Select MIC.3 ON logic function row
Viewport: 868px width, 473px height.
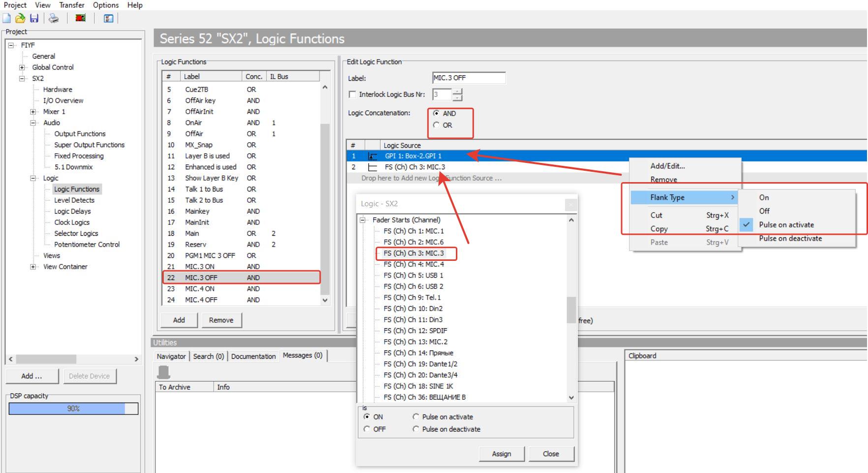point(241,267)
